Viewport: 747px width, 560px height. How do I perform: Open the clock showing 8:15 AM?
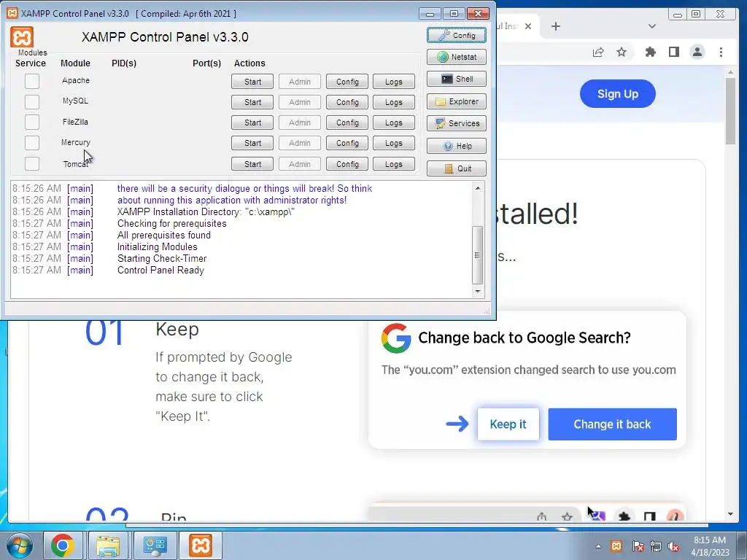[710, 545]
